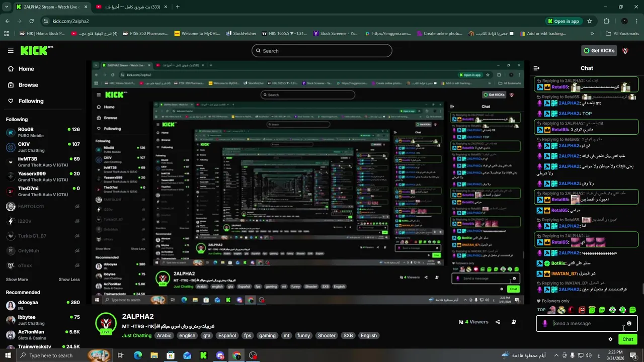Screen dimensions: 644x362
Task: Click the Kick search field
Action: coord(321,51)
